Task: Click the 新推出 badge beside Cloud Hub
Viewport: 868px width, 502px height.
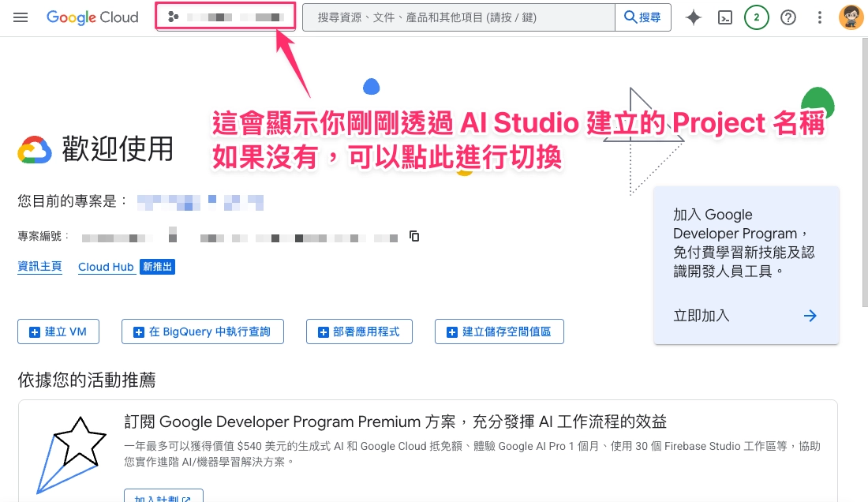Action: (157, 267)
